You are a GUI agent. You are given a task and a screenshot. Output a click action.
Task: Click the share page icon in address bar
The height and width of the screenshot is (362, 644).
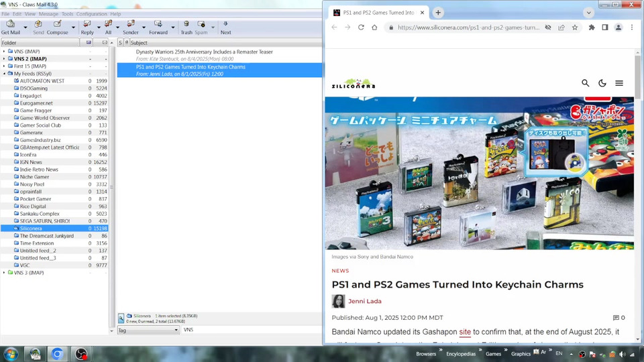561,27
